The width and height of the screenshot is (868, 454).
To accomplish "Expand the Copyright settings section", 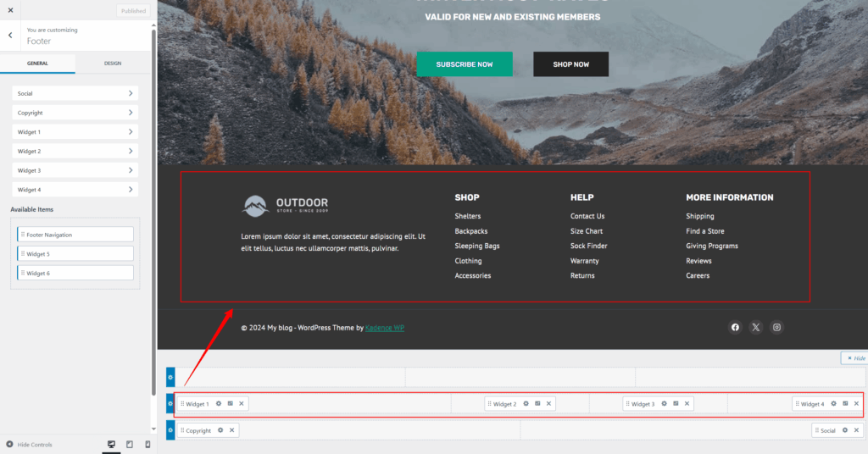I will point(75,113).
